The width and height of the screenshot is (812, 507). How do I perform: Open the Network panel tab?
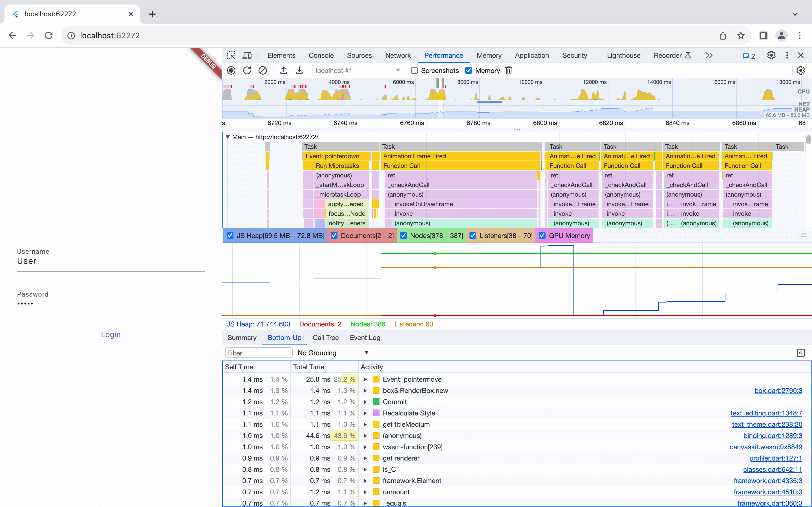point(398,55)
